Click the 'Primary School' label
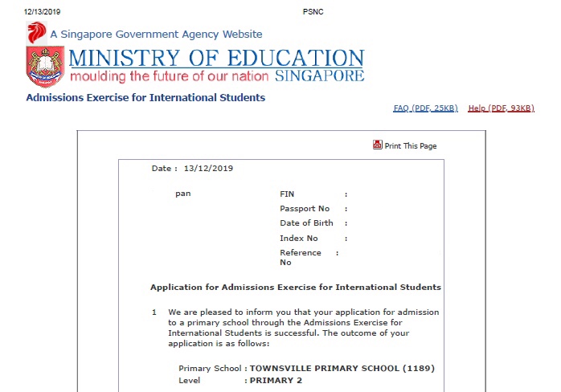The width and height of the screenshot is (561, 392). [210, 369]
